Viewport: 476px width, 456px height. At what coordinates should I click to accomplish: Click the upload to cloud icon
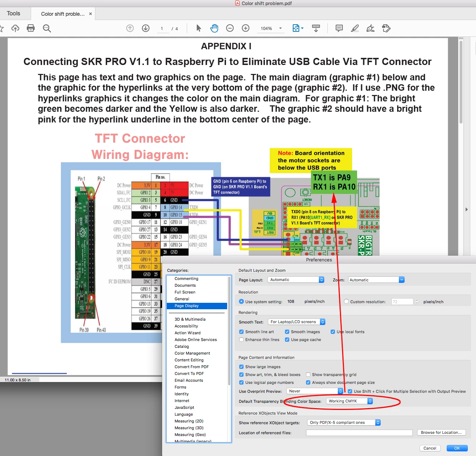(x=15, y=28)
